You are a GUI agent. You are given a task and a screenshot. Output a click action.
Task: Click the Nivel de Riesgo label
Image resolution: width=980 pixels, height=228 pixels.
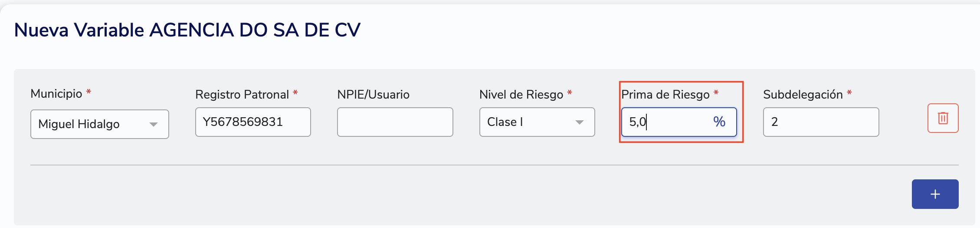tap(521, 95)
